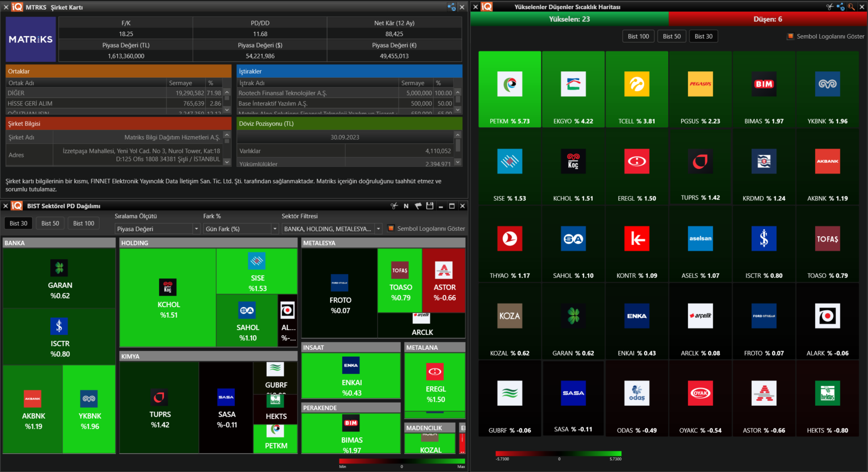Click down arrow of İştirakler table scrollbar
868x472 pixels.
click(x=458, y=110)
